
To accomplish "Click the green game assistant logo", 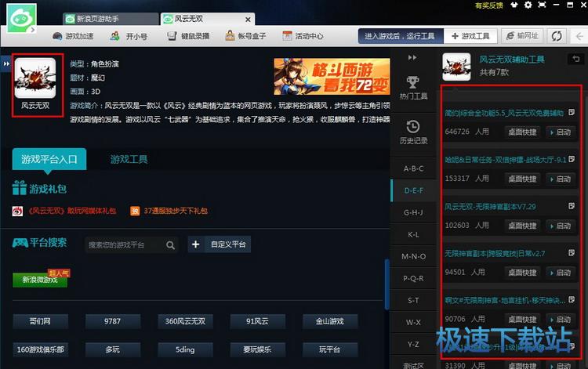I will point(21,18).
